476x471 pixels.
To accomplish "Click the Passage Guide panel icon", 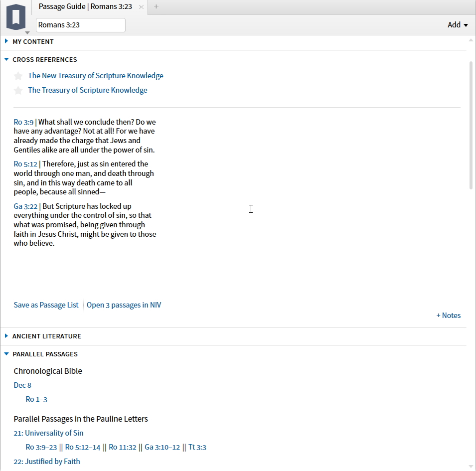I will (16, 17).
